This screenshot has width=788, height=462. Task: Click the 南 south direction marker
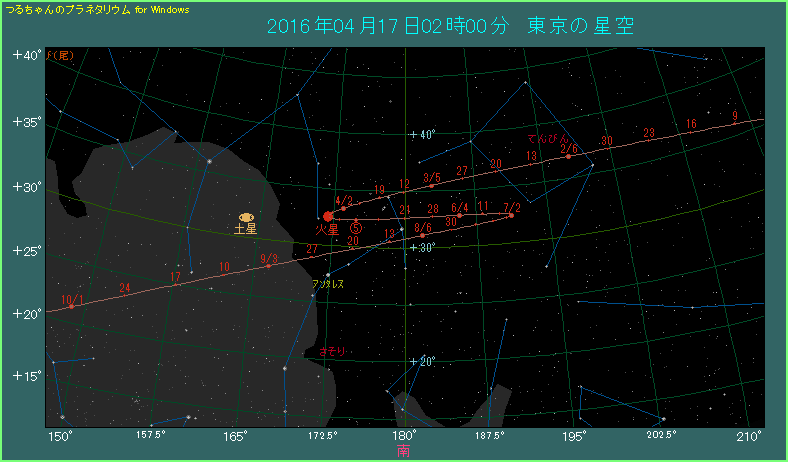coord(404,452)
